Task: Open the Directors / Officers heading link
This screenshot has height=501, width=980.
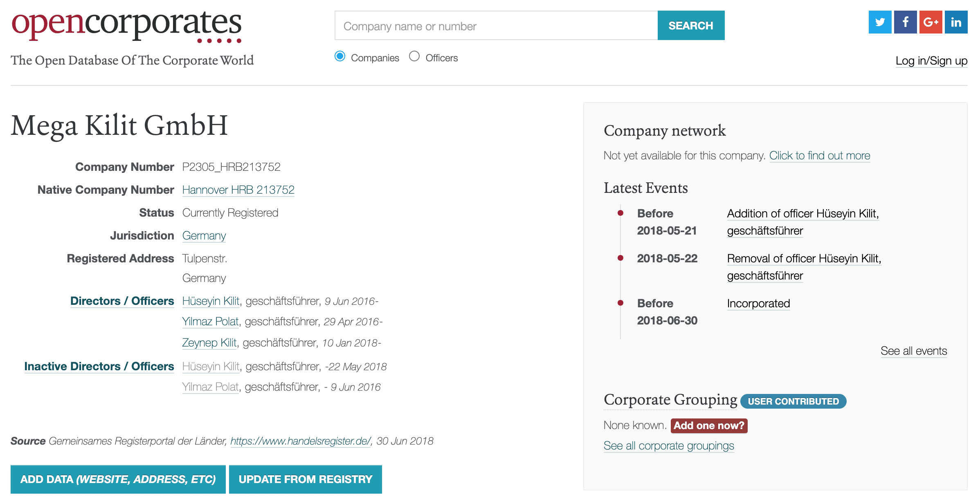Action: (x=122, y=301)
